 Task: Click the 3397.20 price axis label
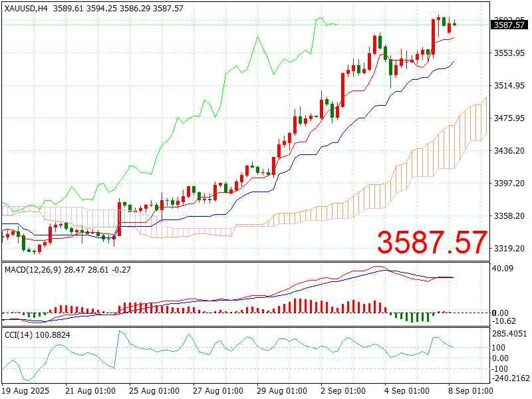click(509, 184)
